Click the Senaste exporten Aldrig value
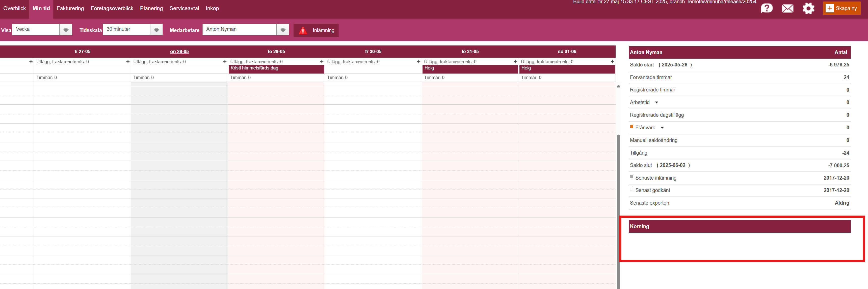This screenshot has width=868, height=289. tap(842, 203)
